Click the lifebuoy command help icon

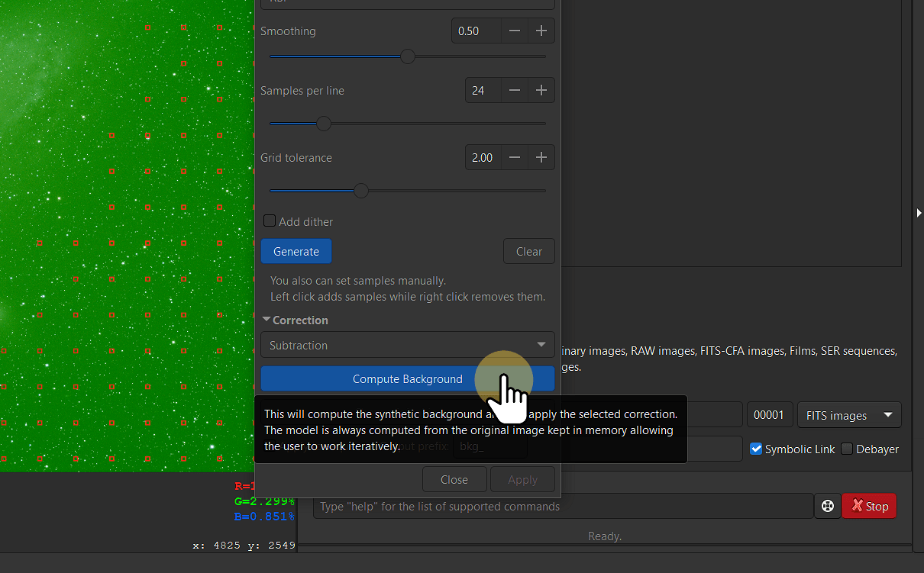click(827, 506)
